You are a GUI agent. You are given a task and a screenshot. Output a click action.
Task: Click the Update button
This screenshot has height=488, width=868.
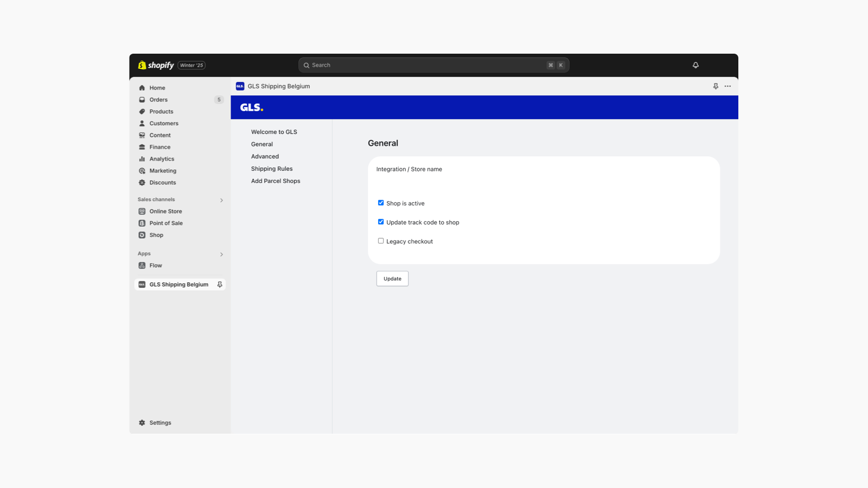click(392, 278)
